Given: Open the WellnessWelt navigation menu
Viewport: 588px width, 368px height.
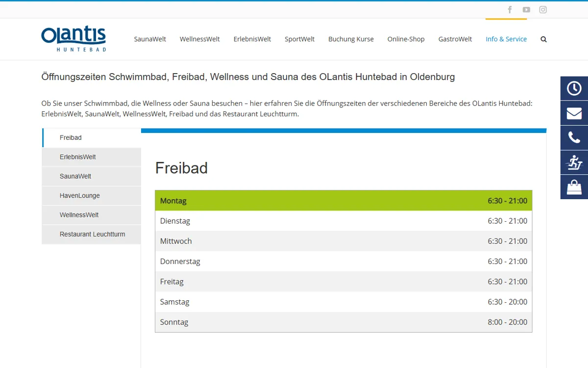Looking at the screenshot, I should 199,39.
